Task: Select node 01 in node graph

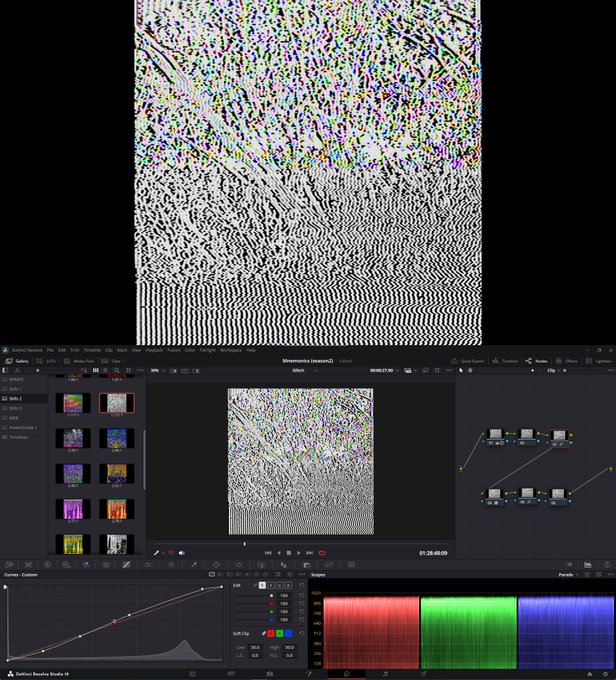Action: click(495, 437)
